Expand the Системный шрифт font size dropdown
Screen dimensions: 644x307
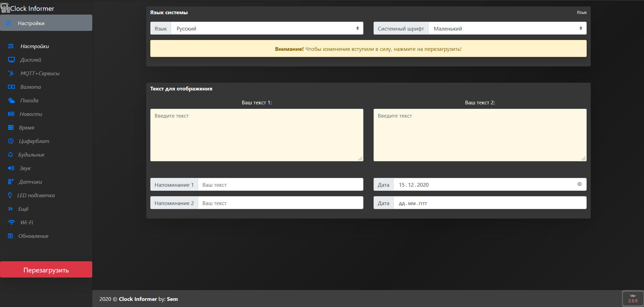(x=507, y=28)
